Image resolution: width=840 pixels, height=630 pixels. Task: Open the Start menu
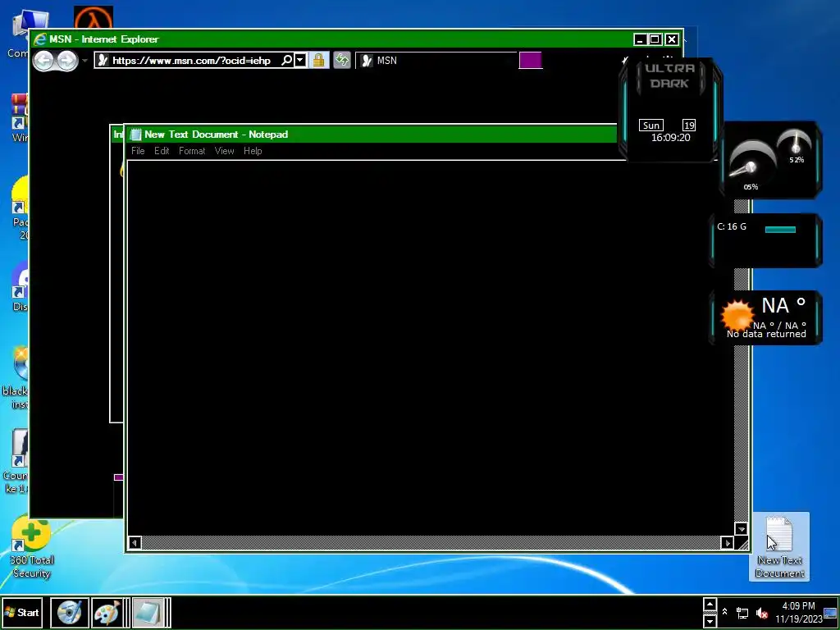(22, 612)
